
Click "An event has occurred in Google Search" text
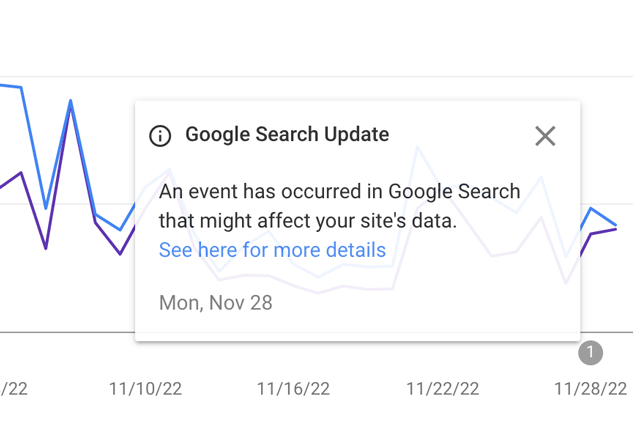click(x=339, y=192)
